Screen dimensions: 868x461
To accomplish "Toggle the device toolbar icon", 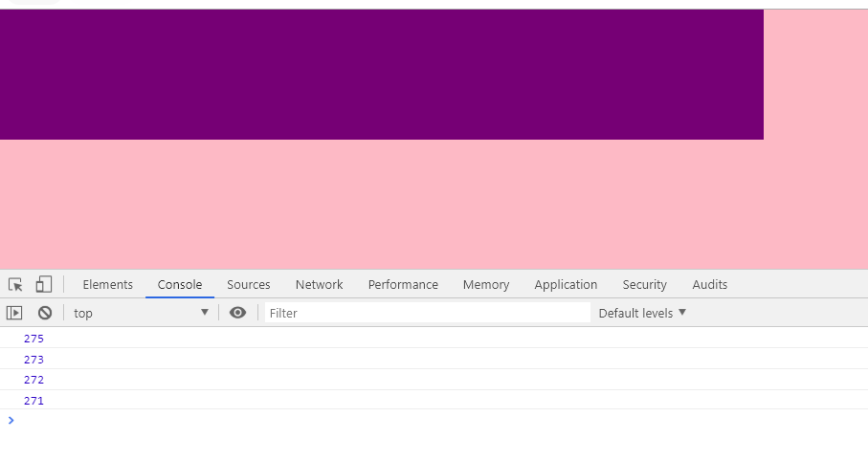I will pyautogui.click(x=44, y=284).
